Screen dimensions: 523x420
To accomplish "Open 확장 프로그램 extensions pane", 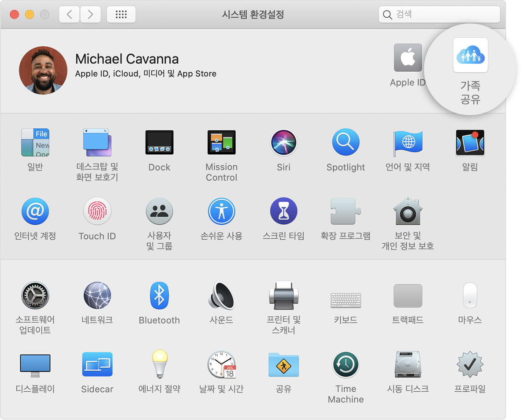I will 345,211.
